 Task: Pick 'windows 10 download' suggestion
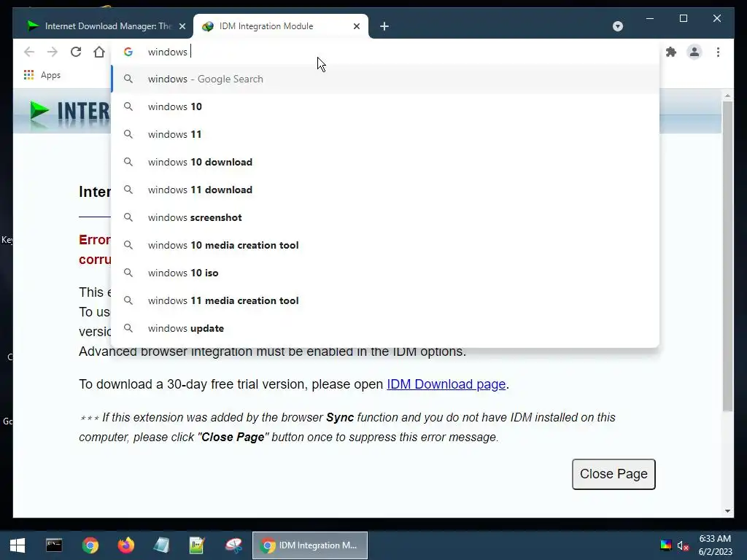385,162
